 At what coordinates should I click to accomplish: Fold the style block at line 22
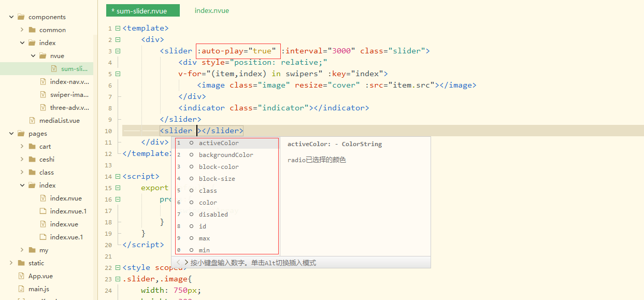(118, 268)
